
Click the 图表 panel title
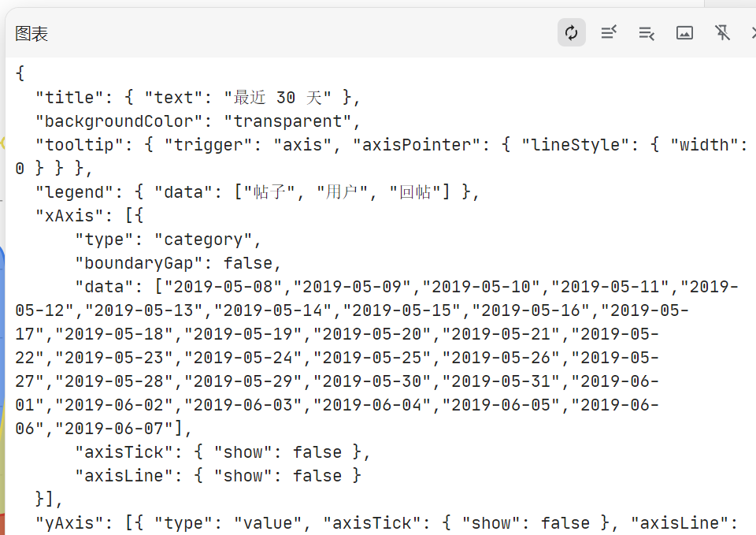click(31, 34)
